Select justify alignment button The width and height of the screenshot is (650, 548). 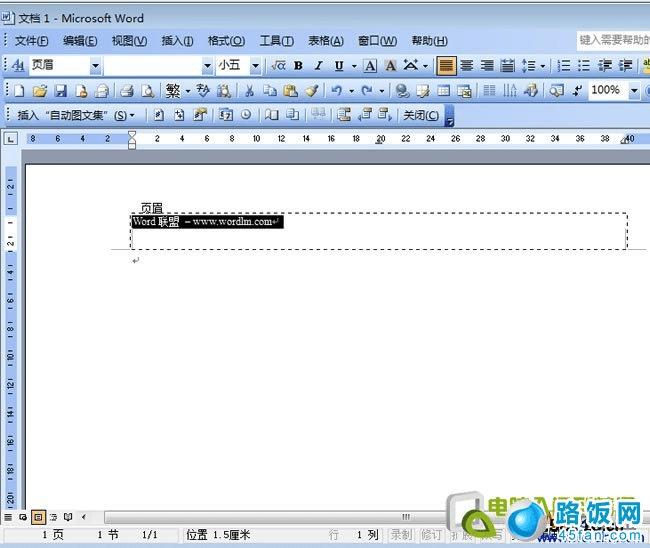[x=446, y=66]
